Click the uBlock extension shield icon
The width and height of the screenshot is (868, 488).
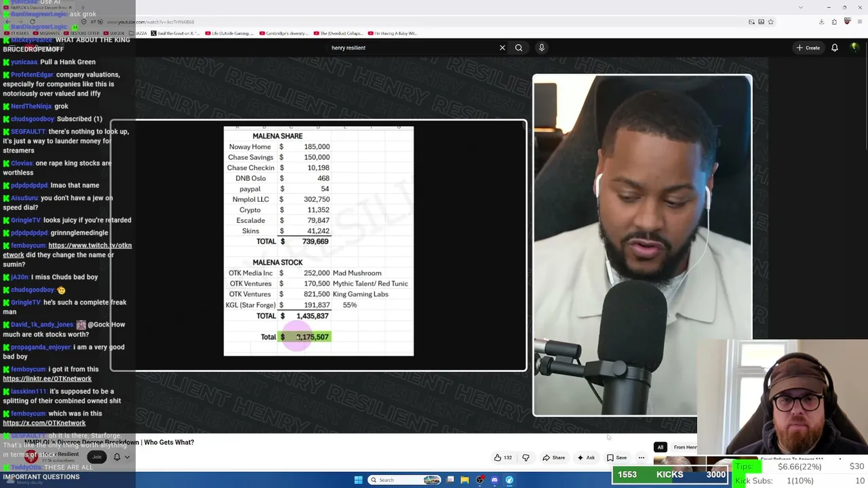click(x=847, y=22)
